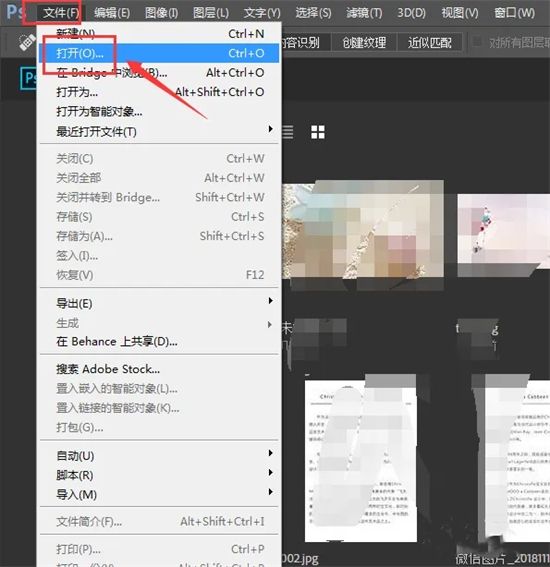550x567 pixels.
Task: Choose 打开为... menu entry
Action: [159, 92]
